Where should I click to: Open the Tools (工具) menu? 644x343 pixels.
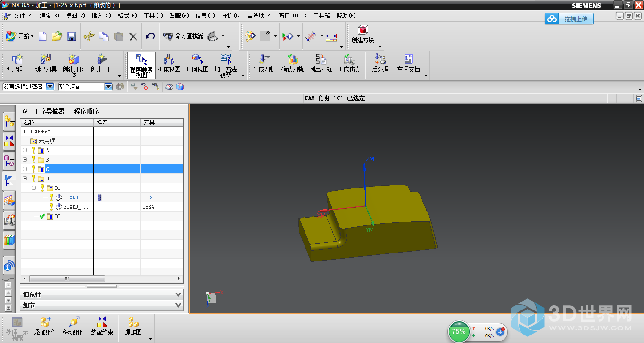[153, 16]
